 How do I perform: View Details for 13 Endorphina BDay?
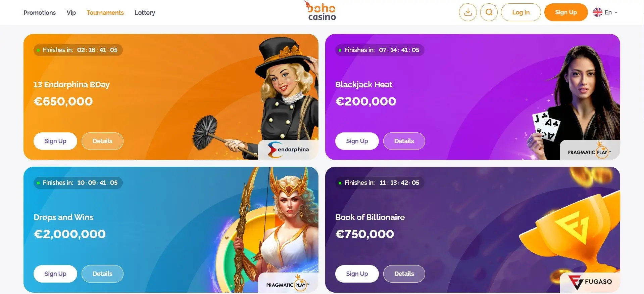click(102, 141)
